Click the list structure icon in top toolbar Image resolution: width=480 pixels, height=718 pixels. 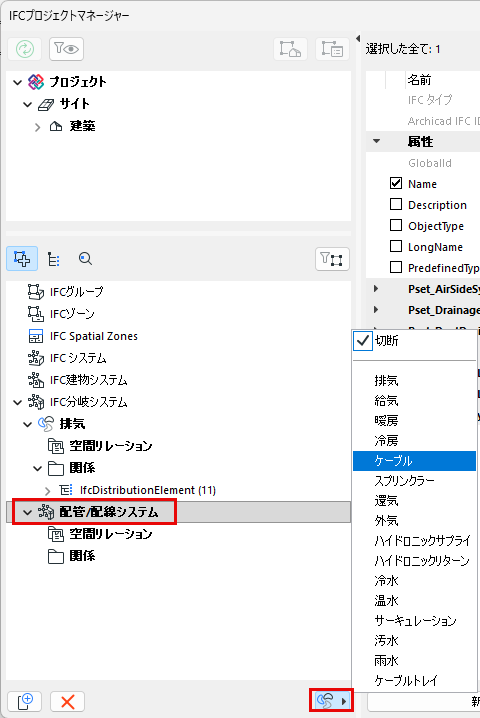coord(332,49)
